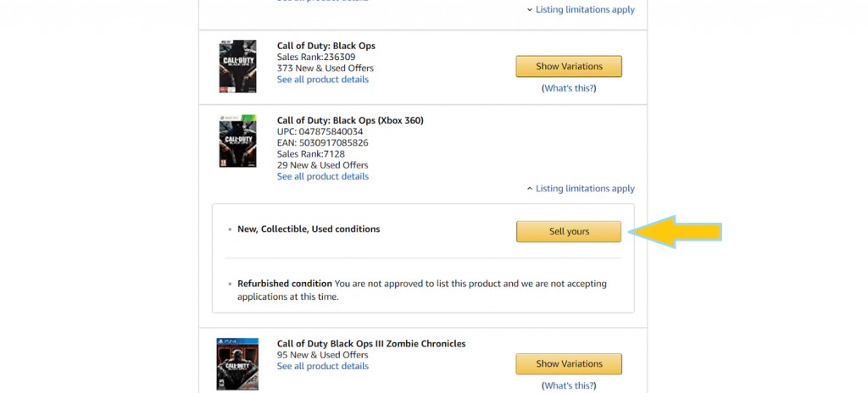This screenshot has width=868, height=393.
Task: See all product details for Call of Duty: Black Ops
Action: [323, 80]
